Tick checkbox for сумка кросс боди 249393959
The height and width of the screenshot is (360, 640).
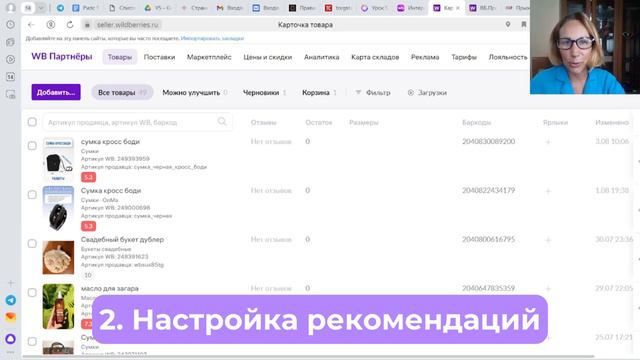[x=32, y=146]
